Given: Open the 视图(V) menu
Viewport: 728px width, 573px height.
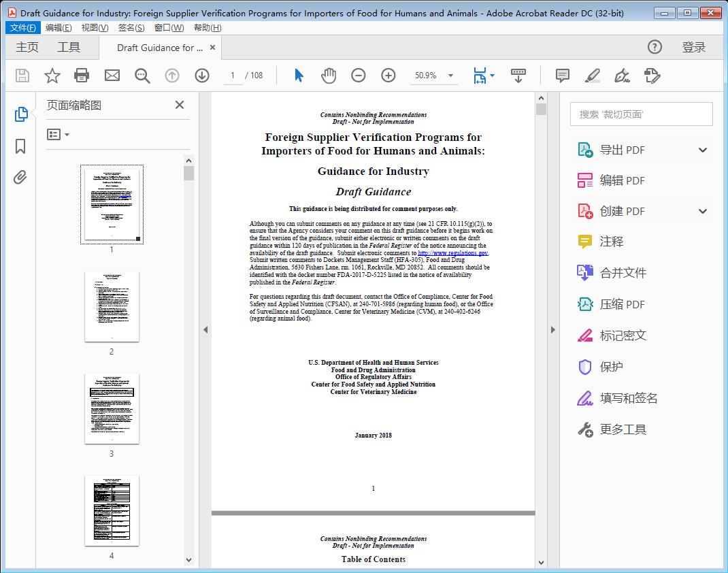Looking at the screenshot, I should [95, 27].
